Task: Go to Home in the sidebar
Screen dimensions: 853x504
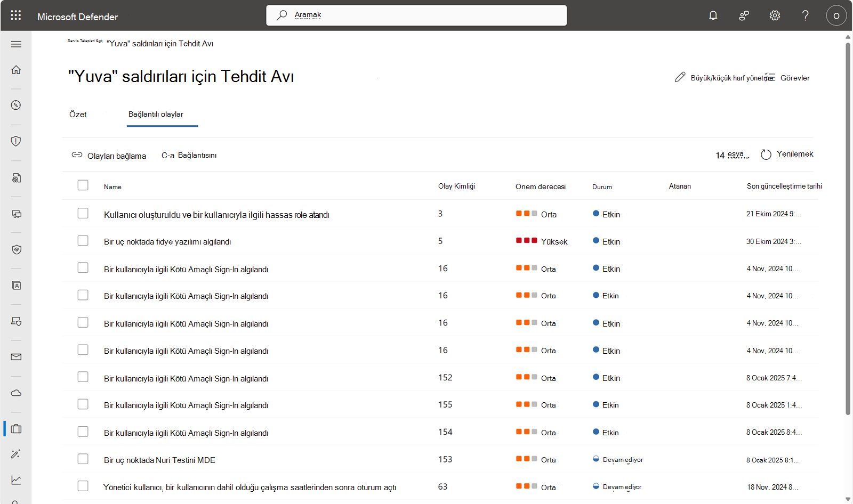Action: click(16, 70)
